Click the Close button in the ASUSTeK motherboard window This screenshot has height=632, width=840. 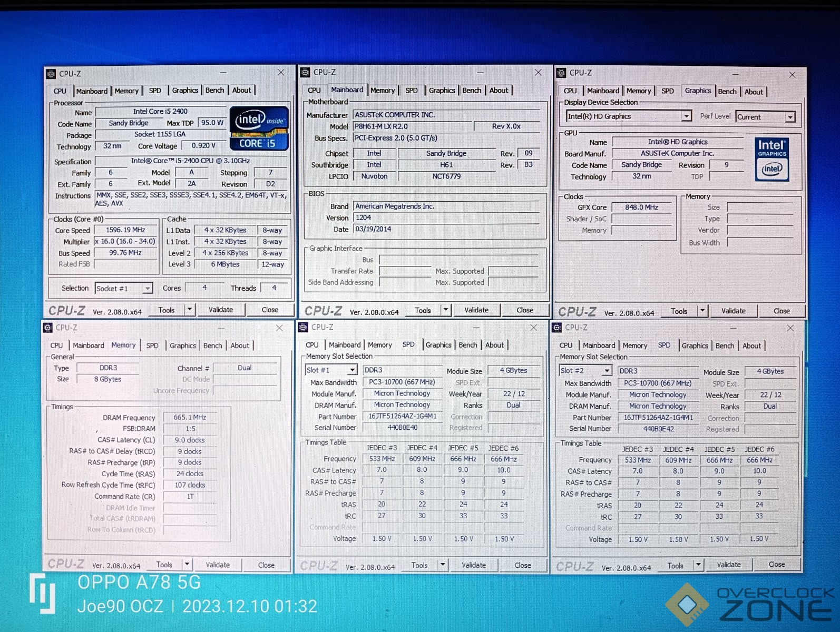coord(525,310)
